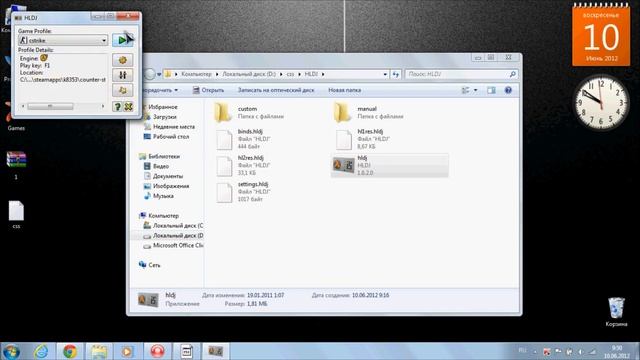Click the HLDJ taskbar icon
This screenshot has width=640, height=360.
click(216, 351)
